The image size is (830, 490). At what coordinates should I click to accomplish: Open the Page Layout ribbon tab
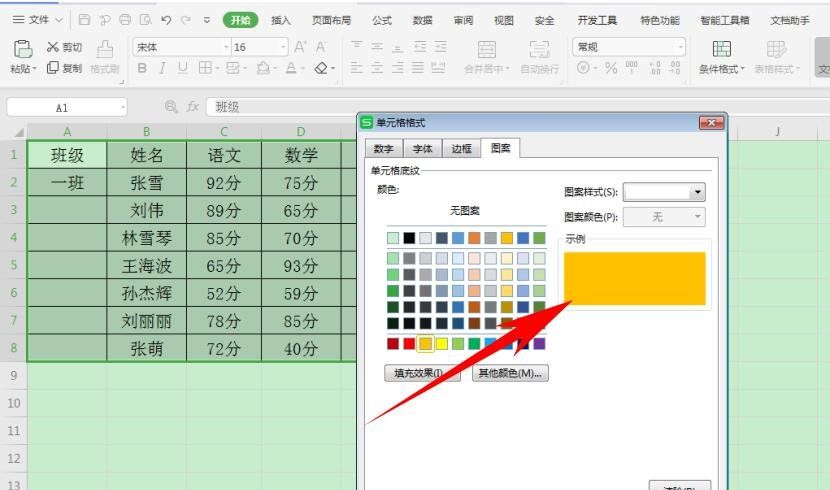point(331,20)
